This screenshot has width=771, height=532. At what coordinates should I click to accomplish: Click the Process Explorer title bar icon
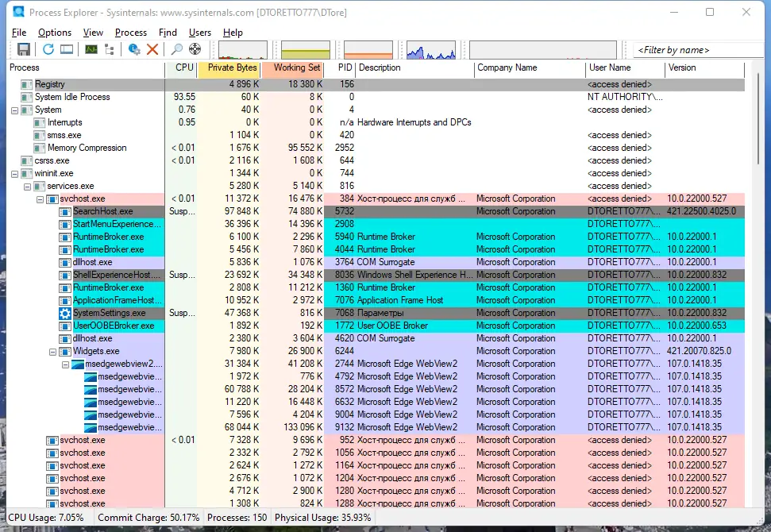pyautogui.click(x=19, y=12)
